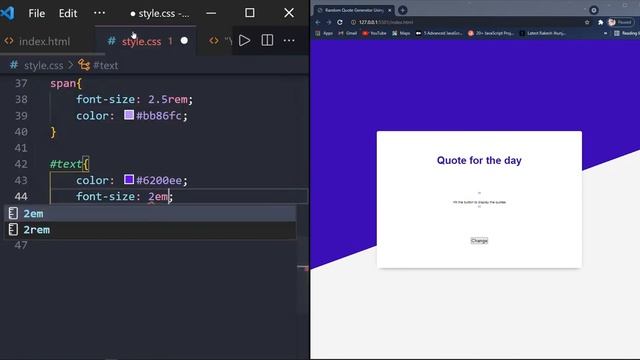The width and height of the screenshot is (640, 360).
Task: Open the editor More Actions ellipsis
Action: (x=289, y=40)
